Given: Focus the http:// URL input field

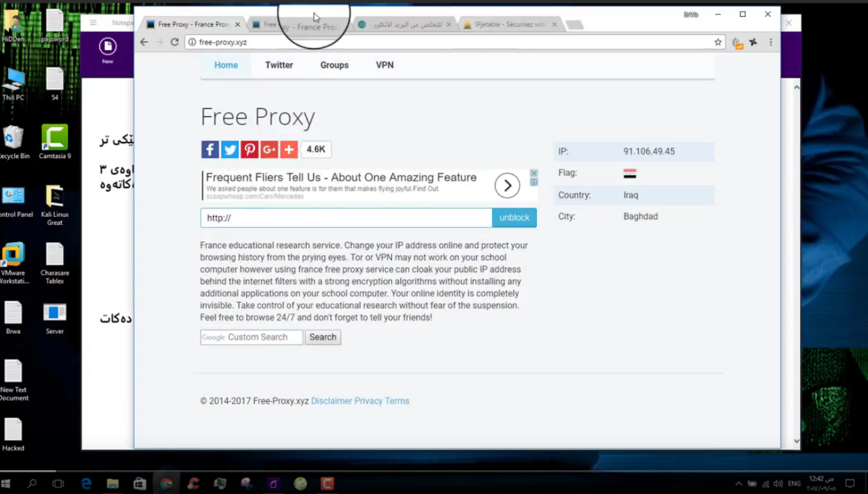Looking at the screenshot, I should [347, 218].
